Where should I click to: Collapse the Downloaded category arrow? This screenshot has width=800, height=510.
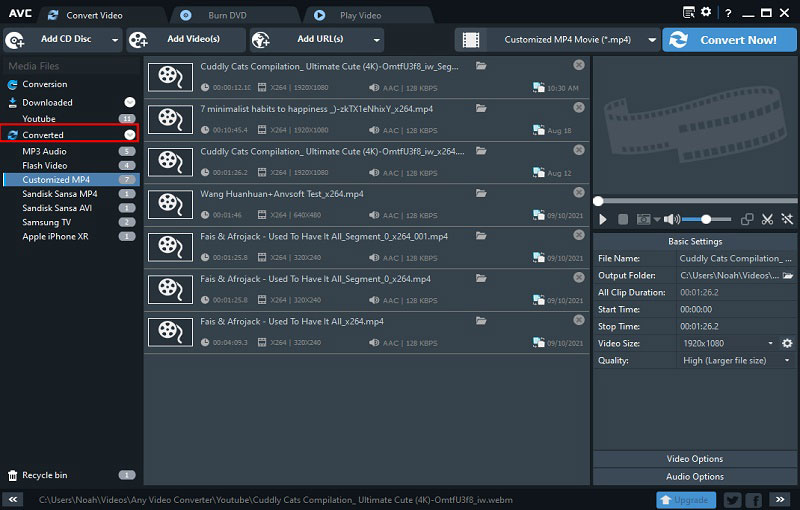130,102
